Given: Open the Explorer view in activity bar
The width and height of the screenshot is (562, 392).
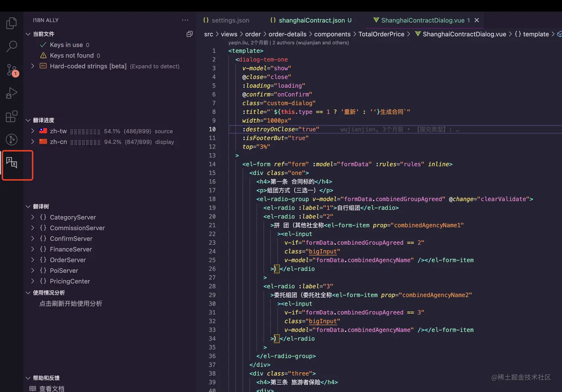Looking at the screenshot, I should coord(12,23).
